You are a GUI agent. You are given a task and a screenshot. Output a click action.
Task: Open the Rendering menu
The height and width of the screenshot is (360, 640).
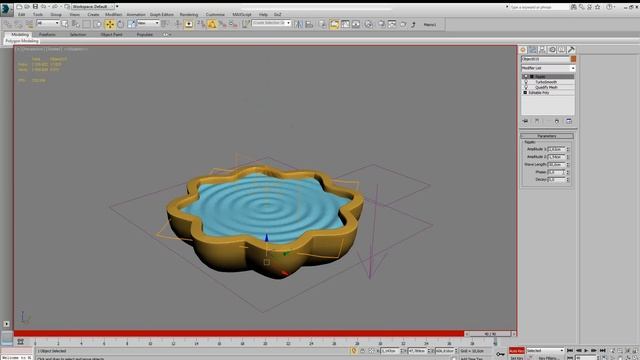point(189,14)
